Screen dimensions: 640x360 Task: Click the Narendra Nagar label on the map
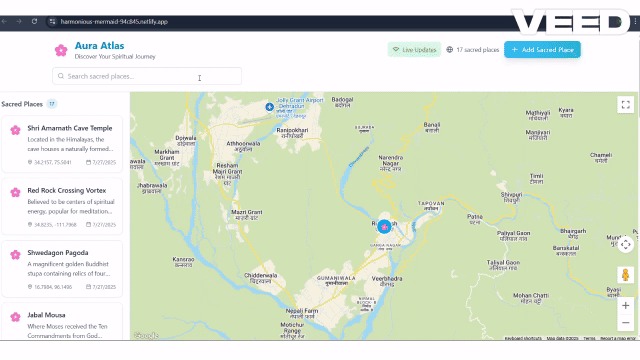tap(391, 163)
